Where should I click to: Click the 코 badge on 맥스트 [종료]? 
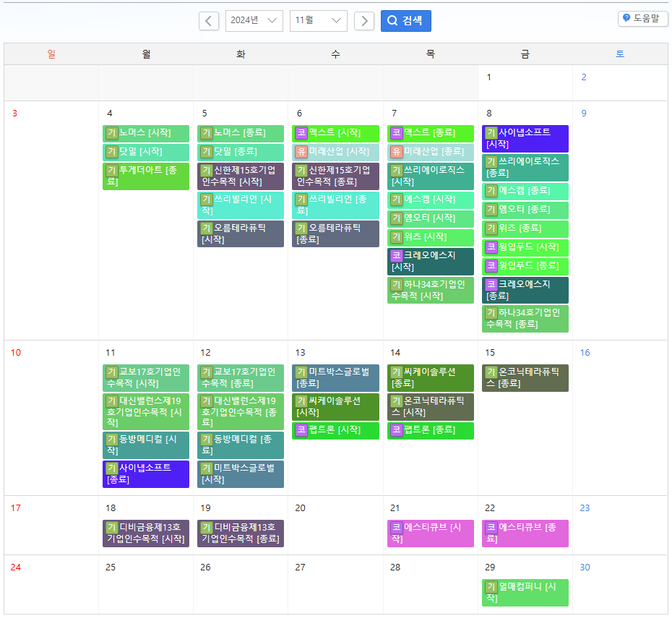coord(397,132)
